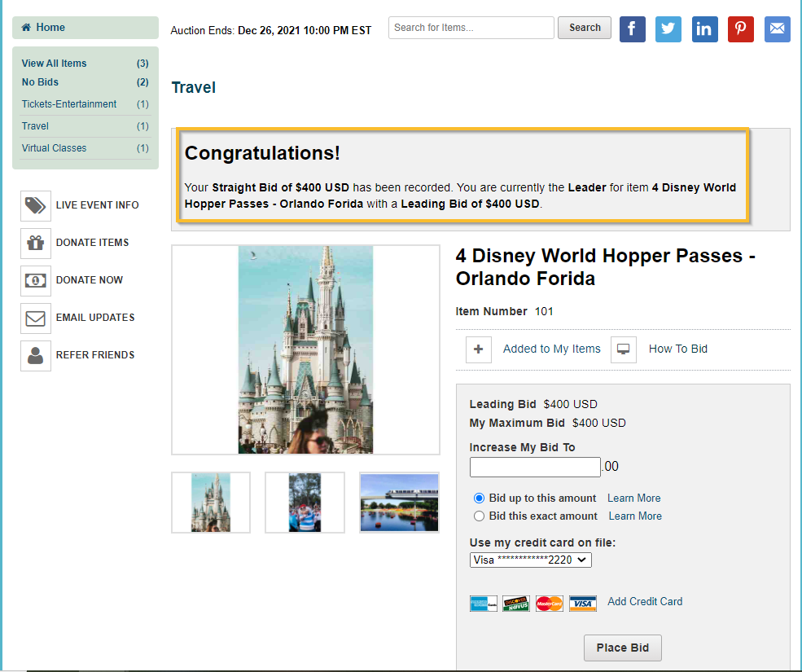
Task: Click the monitor icon beside How To Bid
Action: (x=624, y=349)
